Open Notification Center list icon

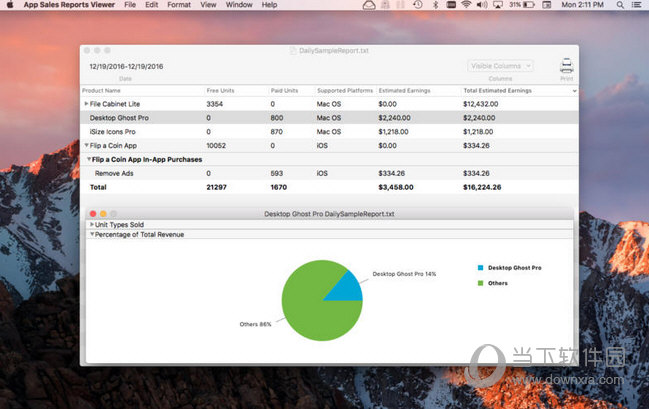(x=637, y=5)
